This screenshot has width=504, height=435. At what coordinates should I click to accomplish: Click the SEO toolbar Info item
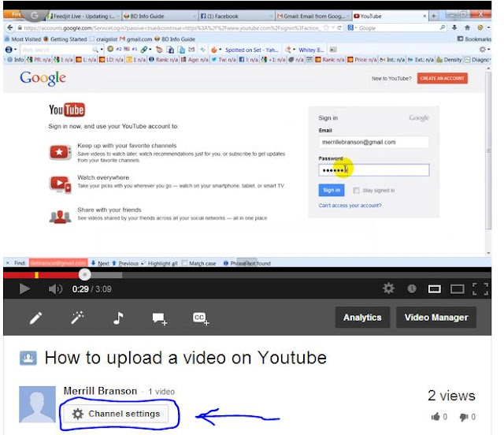tap(16, 60)
